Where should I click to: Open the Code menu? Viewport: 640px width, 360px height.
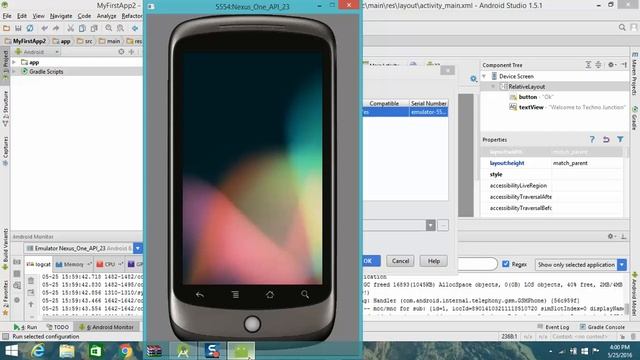click(84, 16)
